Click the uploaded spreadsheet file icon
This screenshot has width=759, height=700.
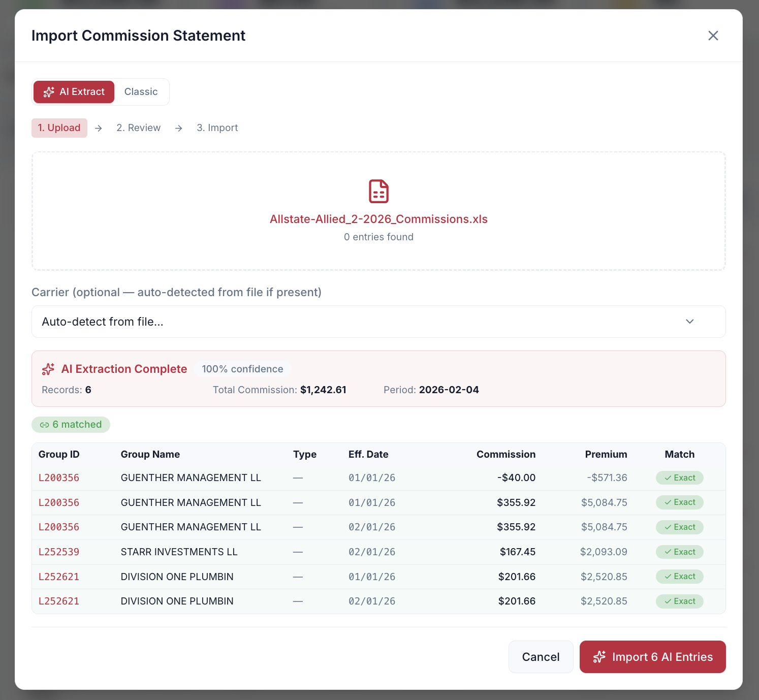(378, 192)
